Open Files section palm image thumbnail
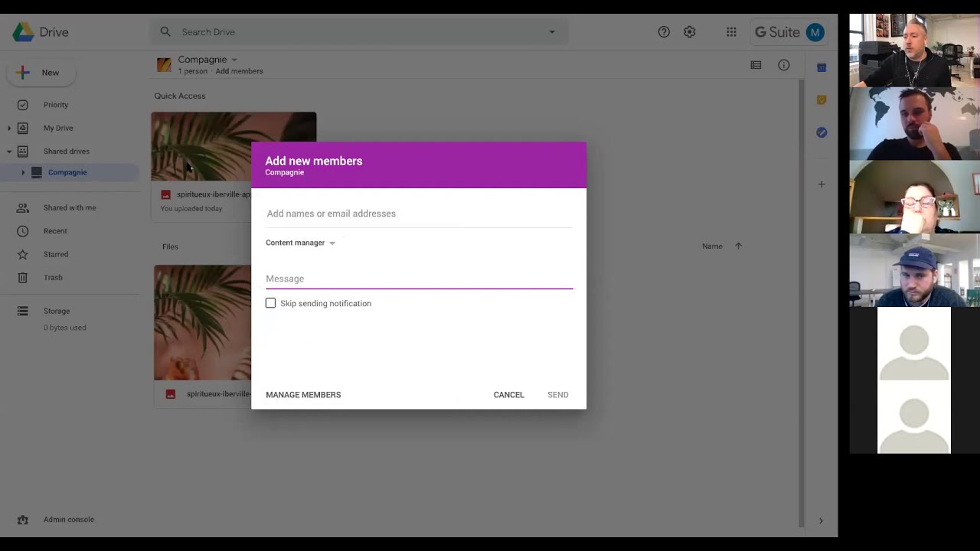 click(202, 323)
